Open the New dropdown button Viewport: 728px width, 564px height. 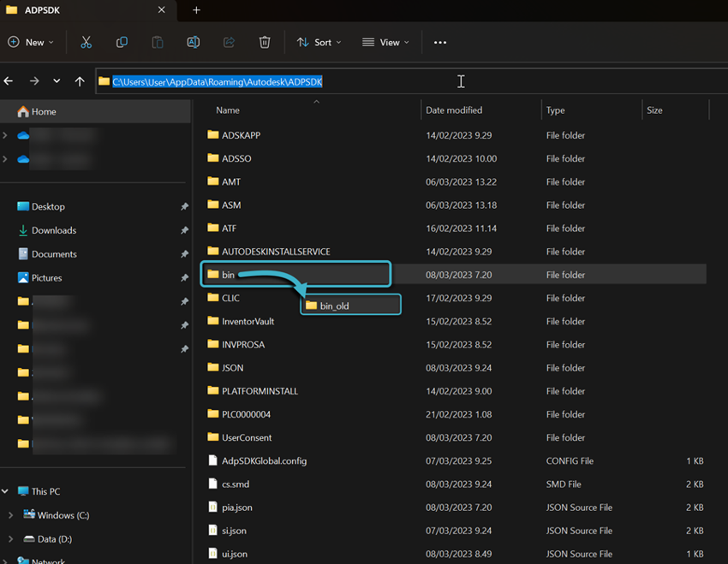[31, 42]
